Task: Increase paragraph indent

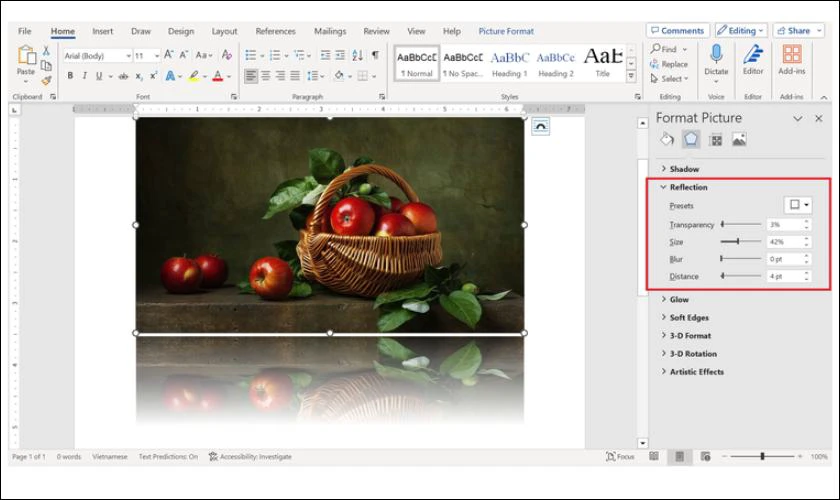Action: coord(340,55)
